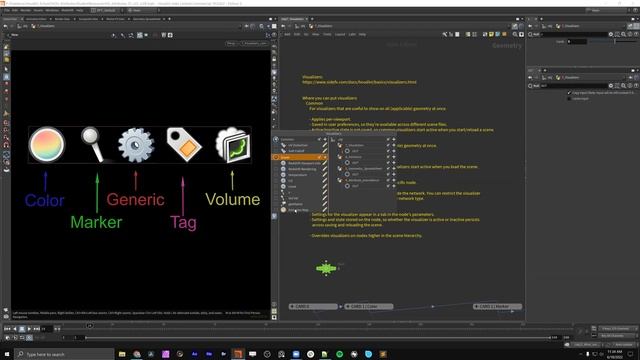The image size is (640, 360).
Task: Click the CARD 1 | Color network box label
Action: tap(369, 306)
